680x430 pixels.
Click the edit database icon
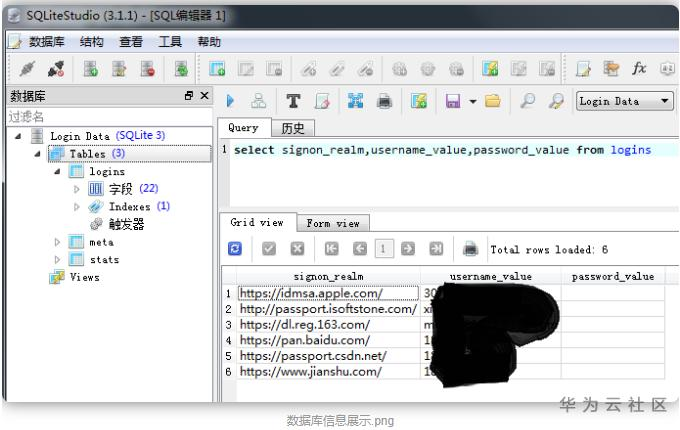coord(119,68)
